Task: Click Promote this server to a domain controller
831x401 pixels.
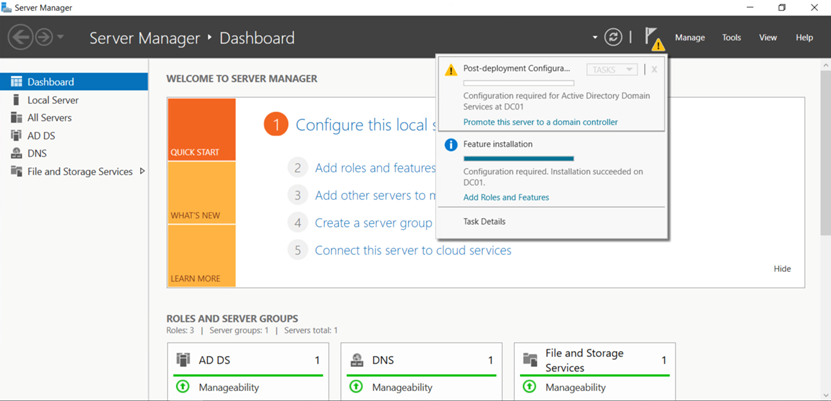Action: [541, 122]
